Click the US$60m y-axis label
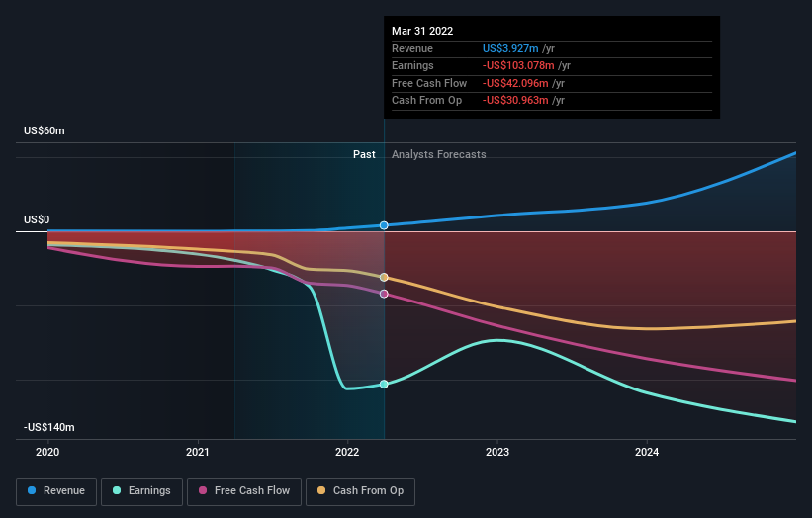Image resolution: width=812 pixels, height=518 pixels. (45, 130)
